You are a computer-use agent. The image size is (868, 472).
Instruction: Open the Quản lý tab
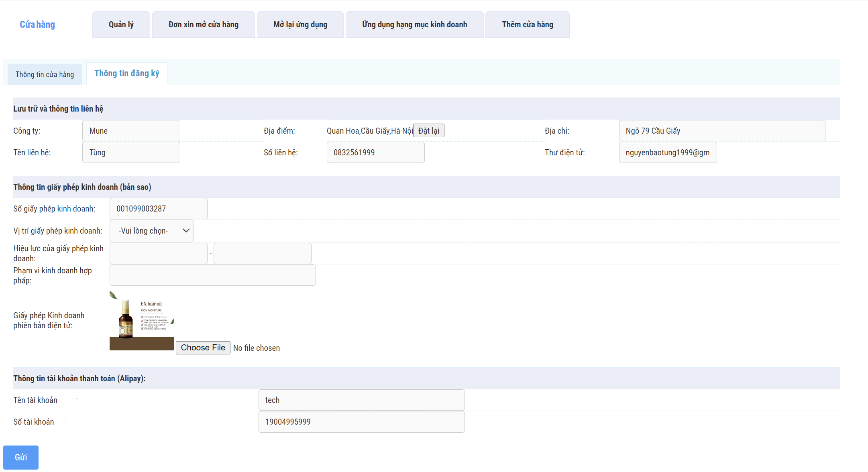[121, 24]
